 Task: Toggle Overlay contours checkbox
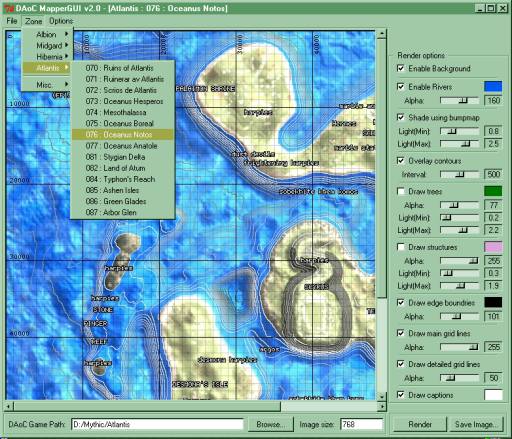click(x=401, y=161)
